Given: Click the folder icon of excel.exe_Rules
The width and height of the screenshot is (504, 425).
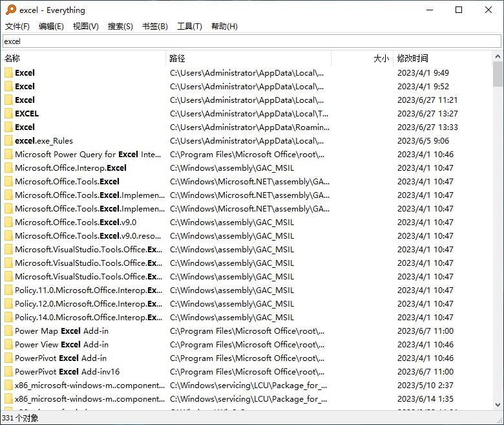Looking at the screenshot, I should coord(8,140).
